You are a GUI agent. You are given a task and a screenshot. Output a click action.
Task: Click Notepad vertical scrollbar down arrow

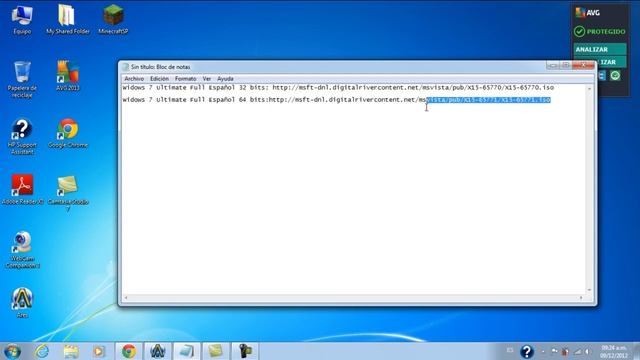point(589,290)
